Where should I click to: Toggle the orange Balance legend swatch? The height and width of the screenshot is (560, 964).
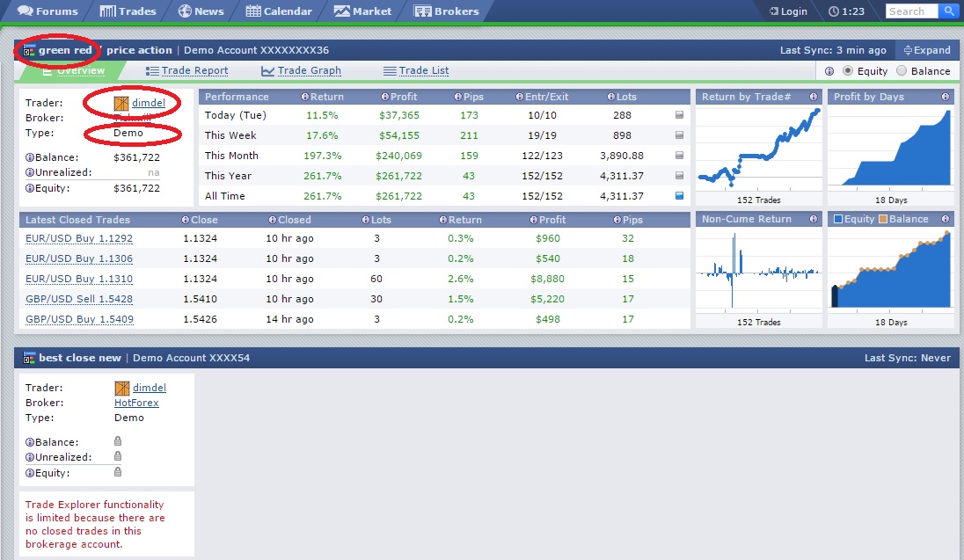(x=883, y=219)
